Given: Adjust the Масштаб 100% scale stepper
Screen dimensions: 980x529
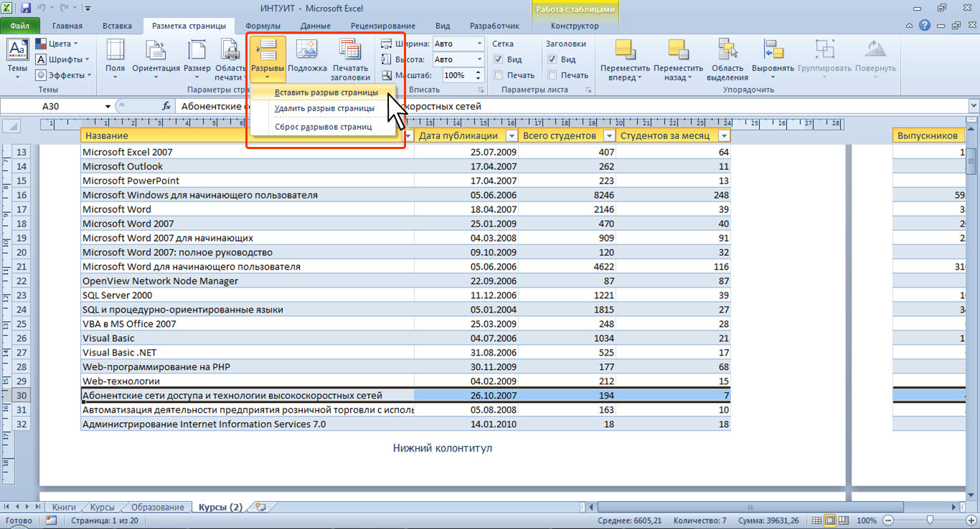Looking at the screenshot, I should click(479, 75).
